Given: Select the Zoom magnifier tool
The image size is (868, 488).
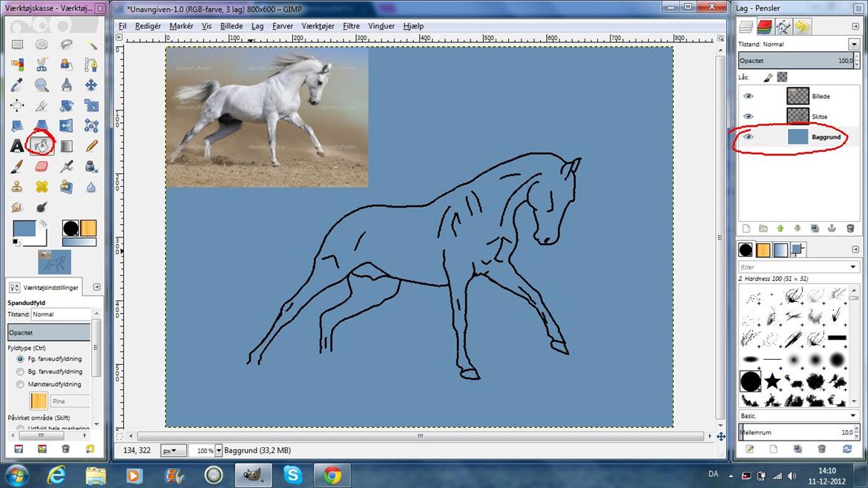Looking at the screenshot, I should (x=42, y=85).
